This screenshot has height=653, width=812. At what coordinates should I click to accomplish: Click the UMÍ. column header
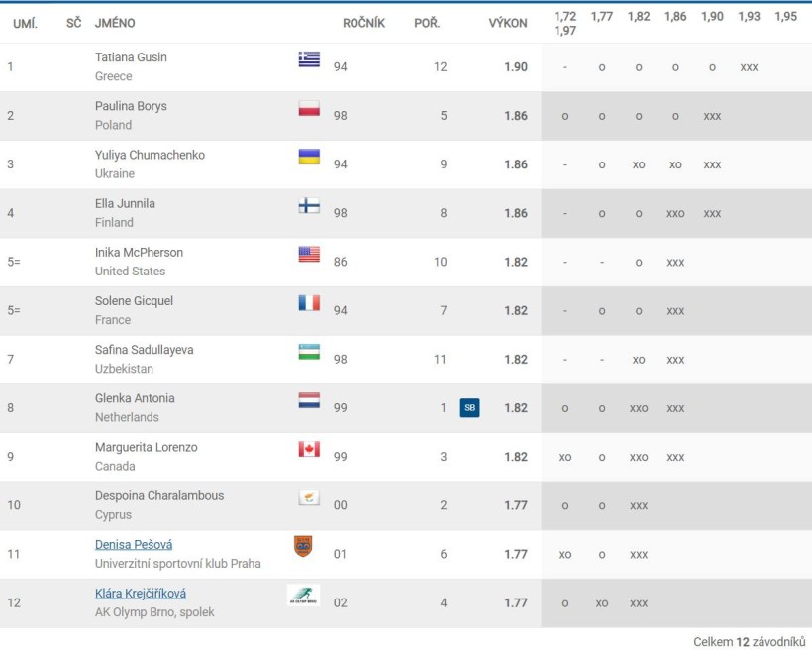point(26,23)
